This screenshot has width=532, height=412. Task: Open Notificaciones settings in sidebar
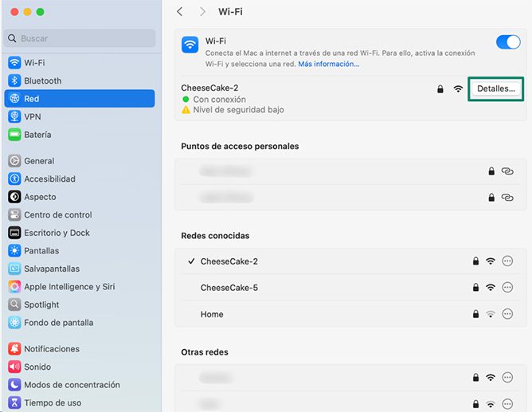52,349
